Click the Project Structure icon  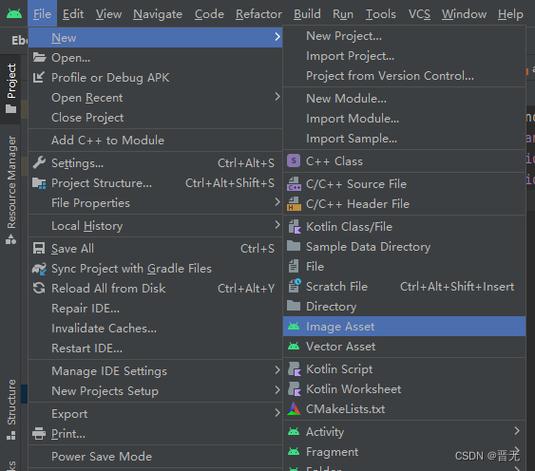39,183
